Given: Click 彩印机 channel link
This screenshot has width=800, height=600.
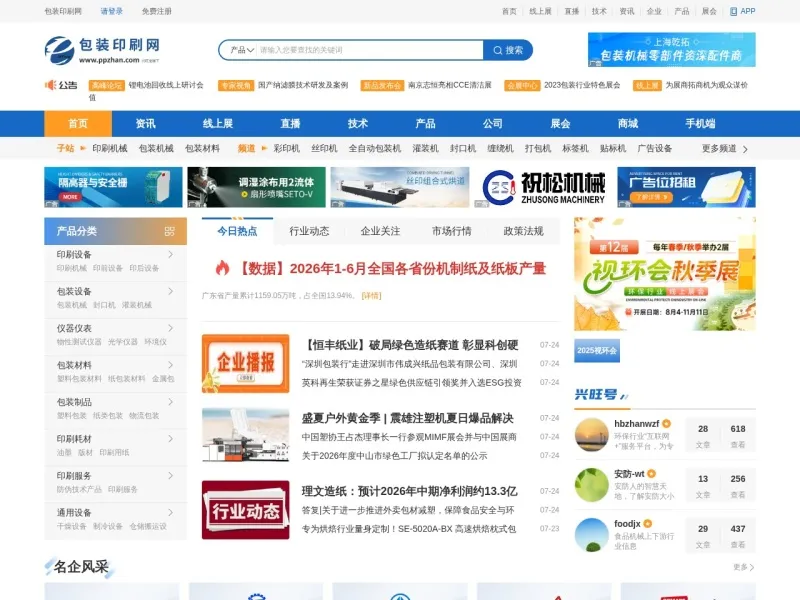Looking at the screenshot, I should tap(286, 148).
